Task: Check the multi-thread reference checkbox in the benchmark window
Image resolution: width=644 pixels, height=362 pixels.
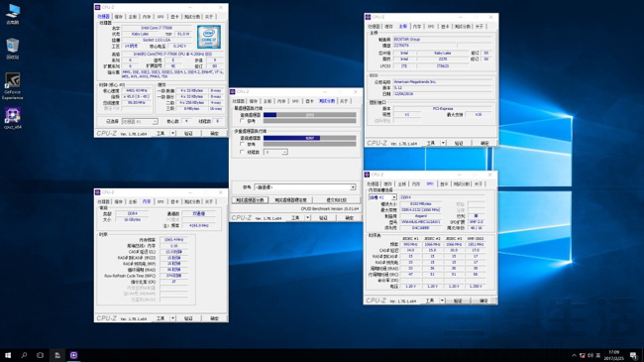Action: [x=242, y=145]
